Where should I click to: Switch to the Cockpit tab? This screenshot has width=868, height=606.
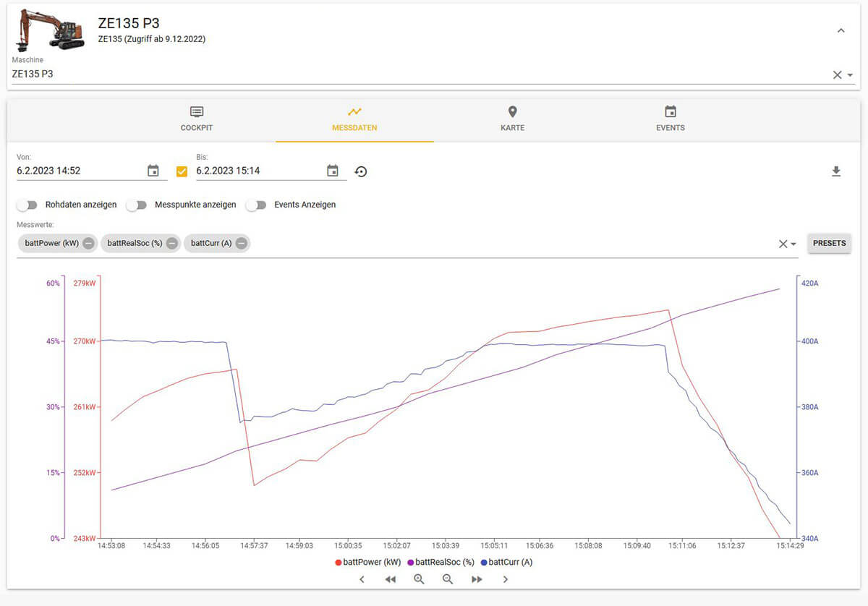click(197, 119)
